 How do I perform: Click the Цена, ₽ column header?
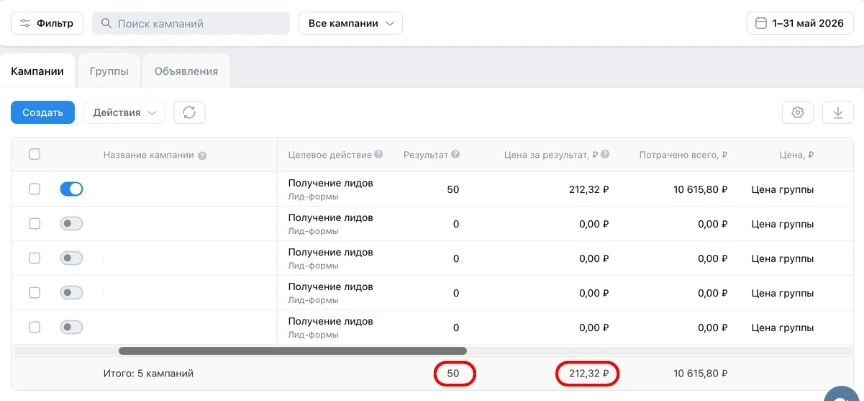[x=797, y=155]
